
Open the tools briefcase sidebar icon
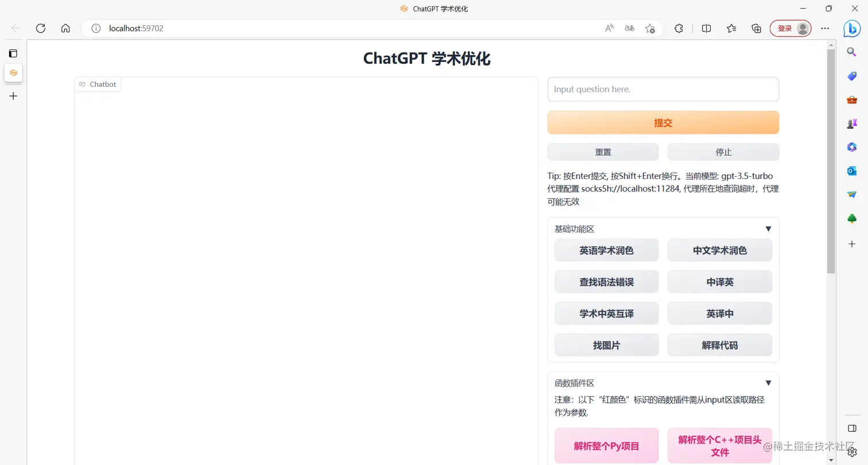852,100
